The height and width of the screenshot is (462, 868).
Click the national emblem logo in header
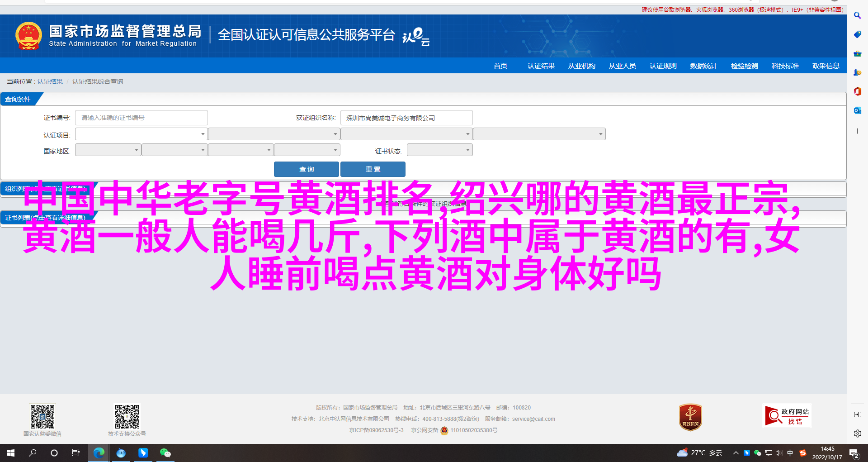click(28, 36)
